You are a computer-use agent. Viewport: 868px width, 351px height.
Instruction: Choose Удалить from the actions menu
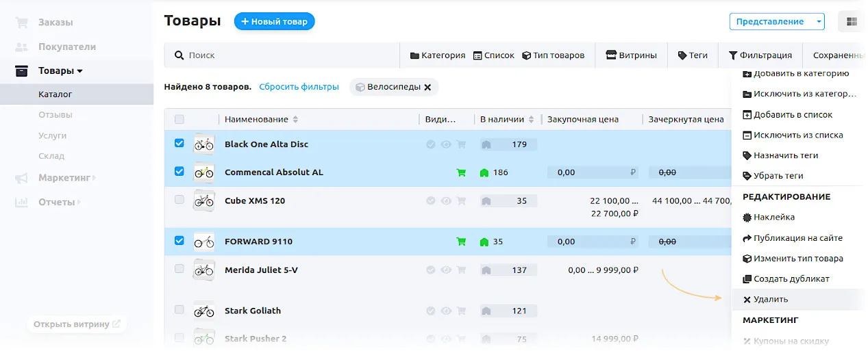tap(770, 299)
